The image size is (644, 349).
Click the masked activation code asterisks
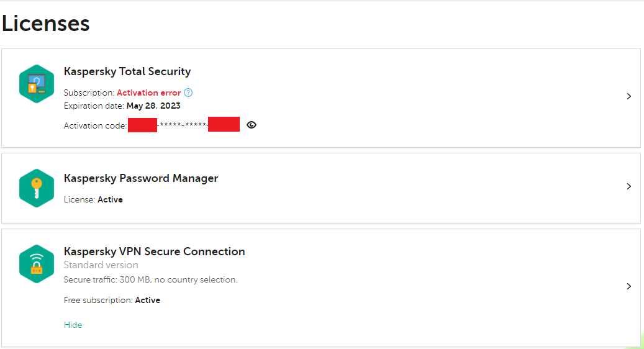point(183,125)
